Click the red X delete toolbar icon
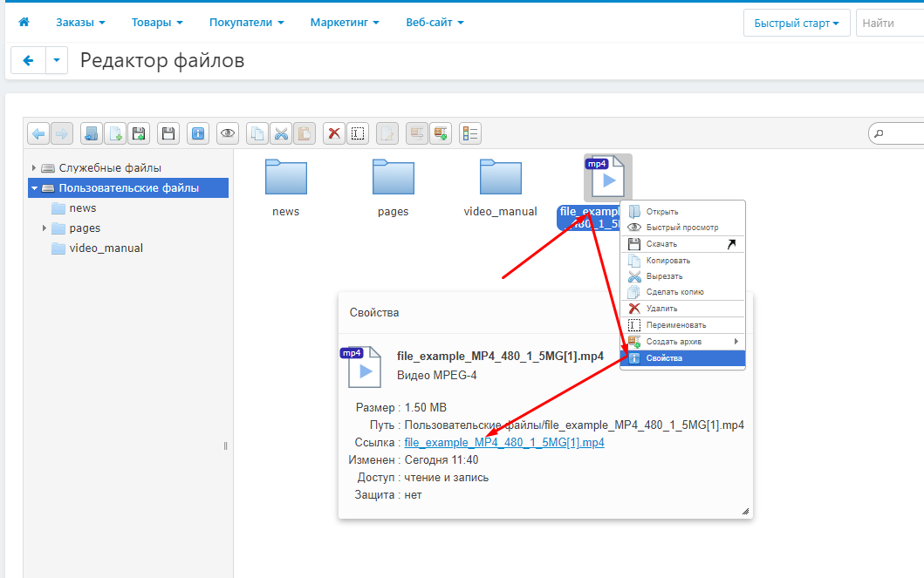 coord(334,133)
